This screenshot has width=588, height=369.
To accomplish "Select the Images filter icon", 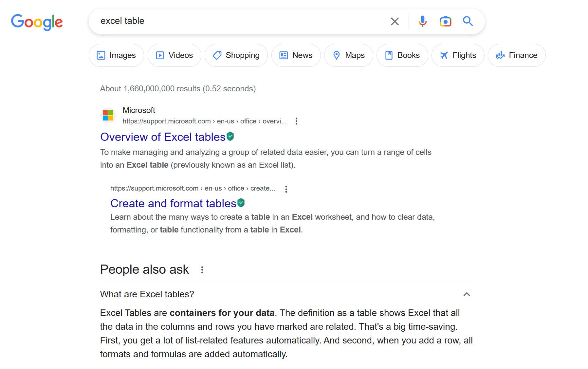I will 102,55.
